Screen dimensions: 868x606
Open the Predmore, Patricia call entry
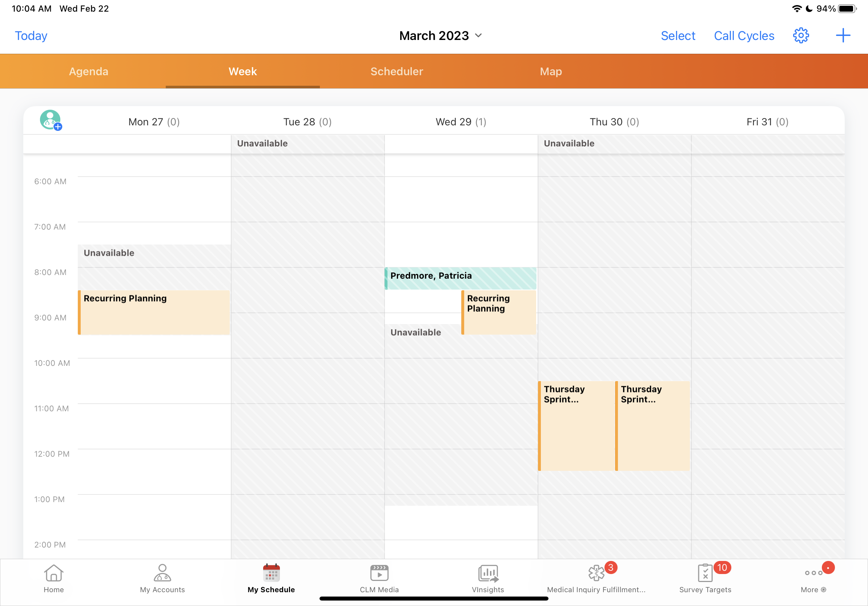[461, 278]
